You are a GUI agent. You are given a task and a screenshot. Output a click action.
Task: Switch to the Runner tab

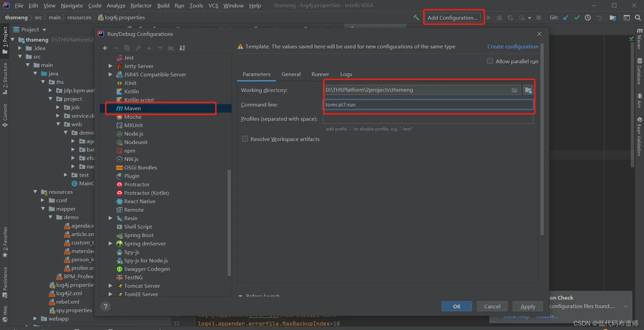[320, 74]
